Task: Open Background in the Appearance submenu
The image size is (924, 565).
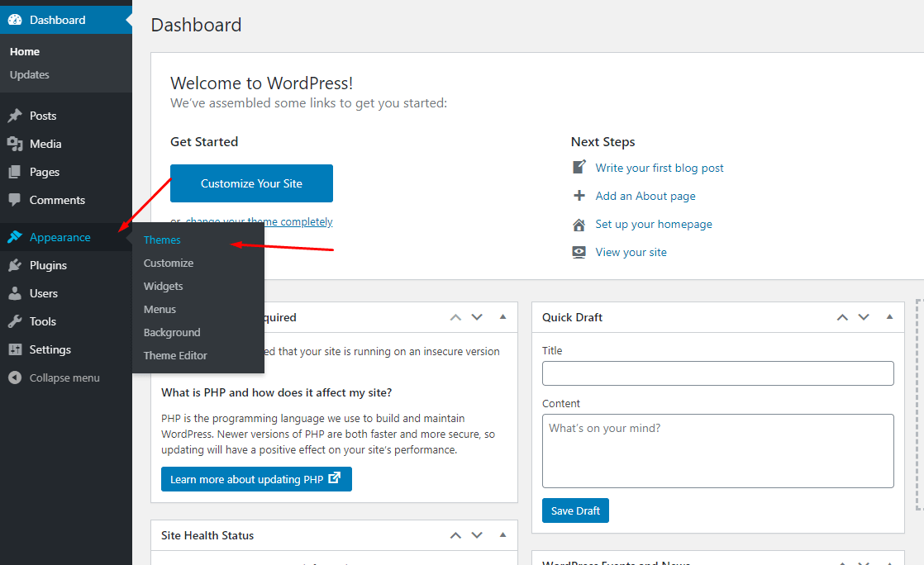Action: [x=172, y=332]
